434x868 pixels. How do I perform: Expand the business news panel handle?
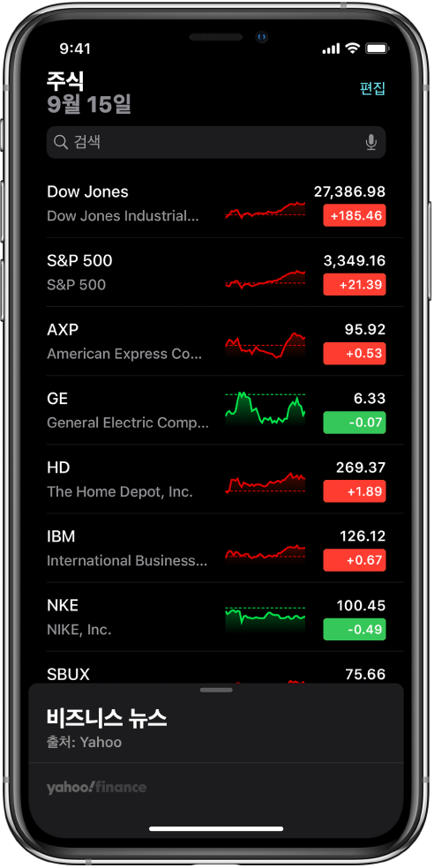(x=216, y=691)
